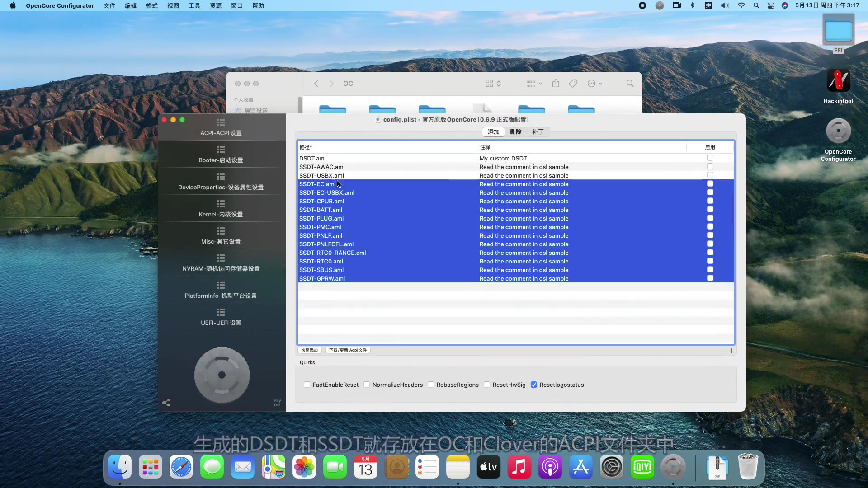Open 帮助 menu in menu bar

[x=258, y=5]
